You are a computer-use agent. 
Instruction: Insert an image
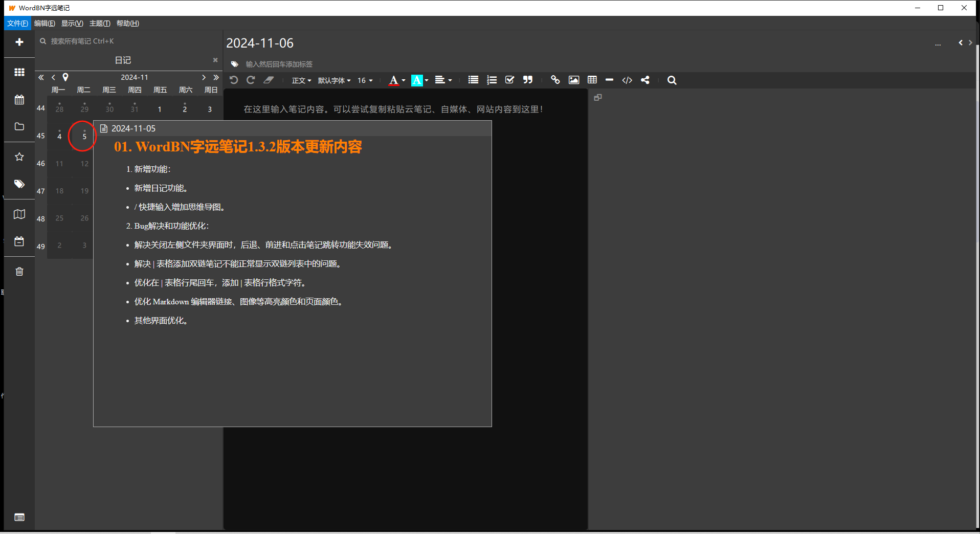click(574, 80)
